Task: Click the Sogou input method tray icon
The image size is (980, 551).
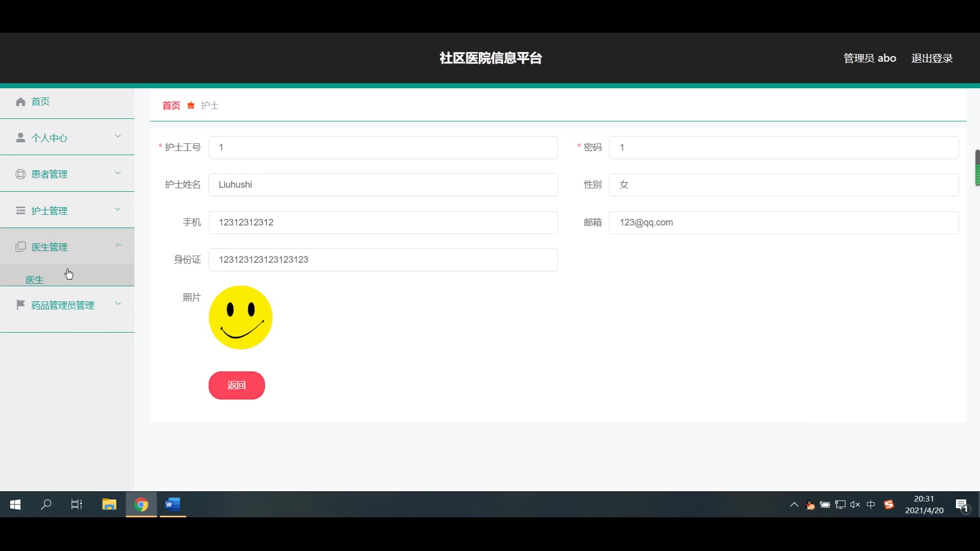Action: point(889,505)
